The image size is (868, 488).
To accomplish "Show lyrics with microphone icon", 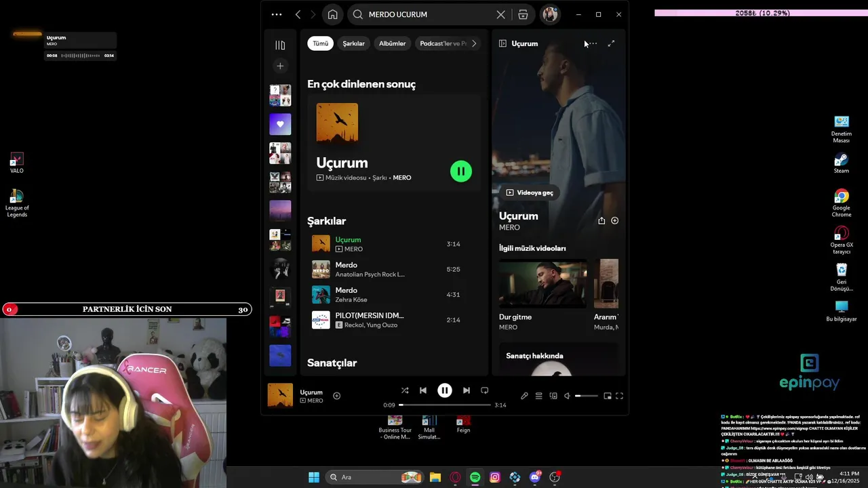I will click(x=524, y=396).
